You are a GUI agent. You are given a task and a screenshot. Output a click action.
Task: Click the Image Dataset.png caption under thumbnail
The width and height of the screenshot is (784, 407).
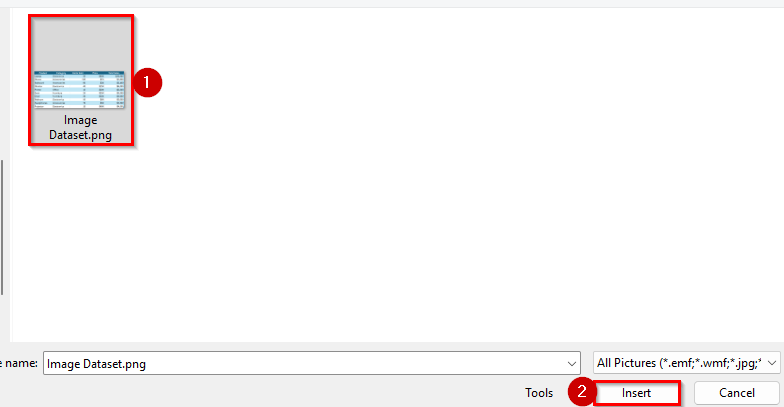click(80, 128)
